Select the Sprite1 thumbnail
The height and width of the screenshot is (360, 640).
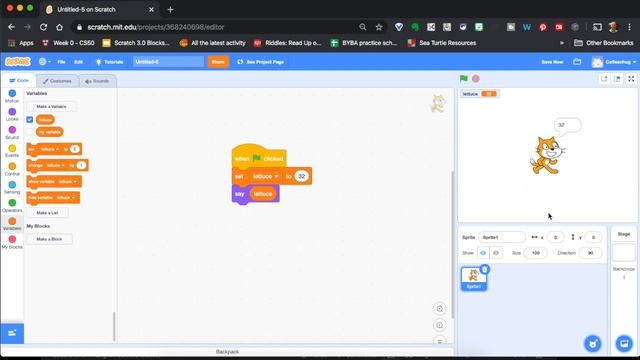[474, 279]
